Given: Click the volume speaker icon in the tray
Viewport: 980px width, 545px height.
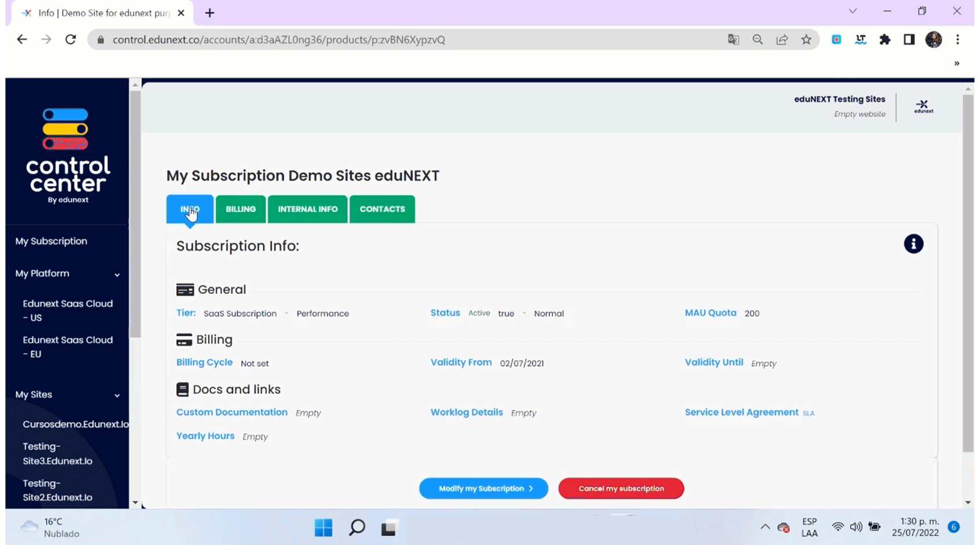Looking at the screenshot, I should coord(856,527).
